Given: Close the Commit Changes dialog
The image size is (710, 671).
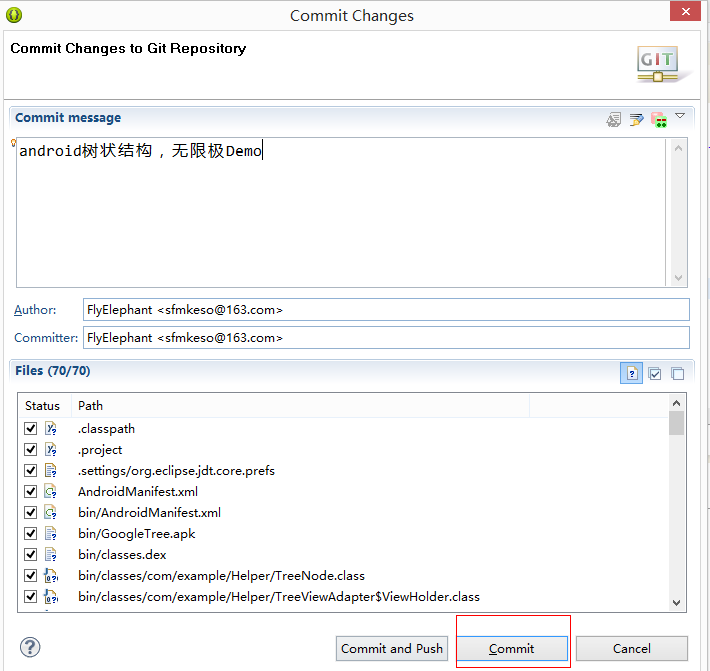Looking at the screenshot, I should tap(686, 11).
